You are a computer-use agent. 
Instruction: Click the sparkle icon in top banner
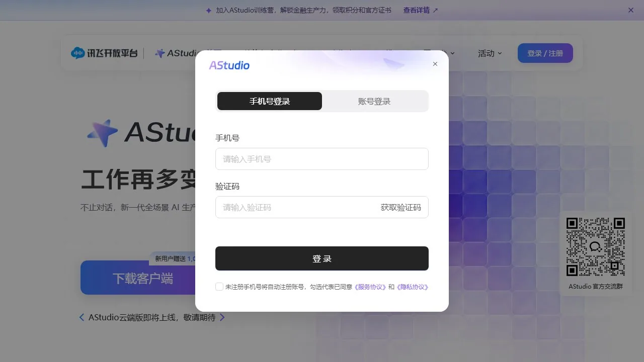point(209,10)
